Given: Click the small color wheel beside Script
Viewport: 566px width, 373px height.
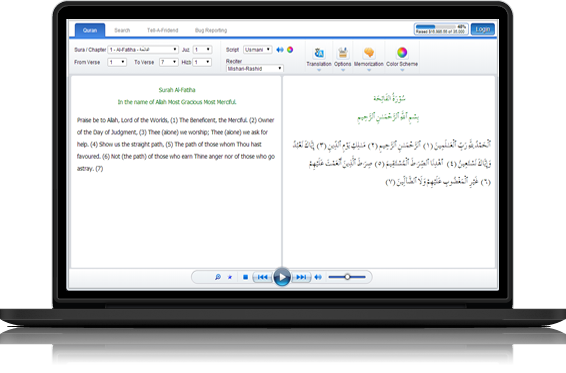Looking at the screenshot, I should 290,50.
